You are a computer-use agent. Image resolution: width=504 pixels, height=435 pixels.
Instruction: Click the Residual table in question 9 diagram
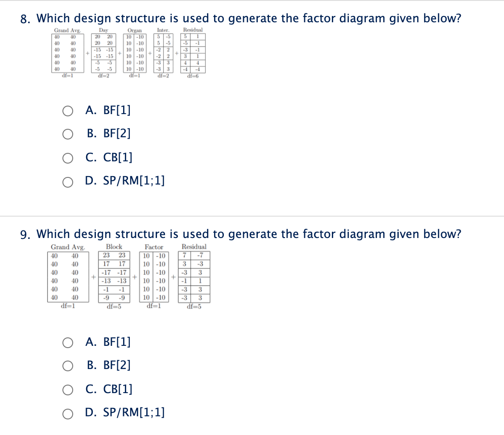[194, 275]
